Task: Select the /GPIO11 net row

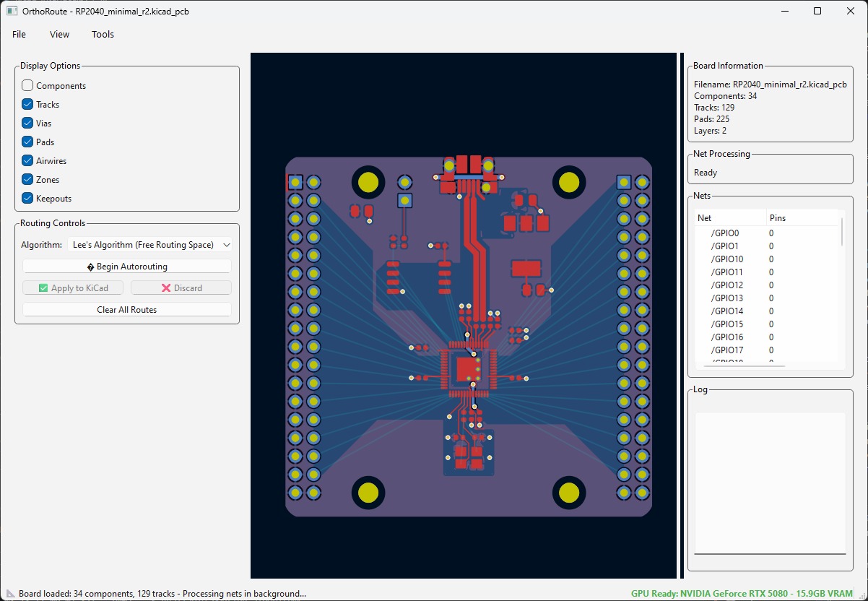Action: coord(765,272)
